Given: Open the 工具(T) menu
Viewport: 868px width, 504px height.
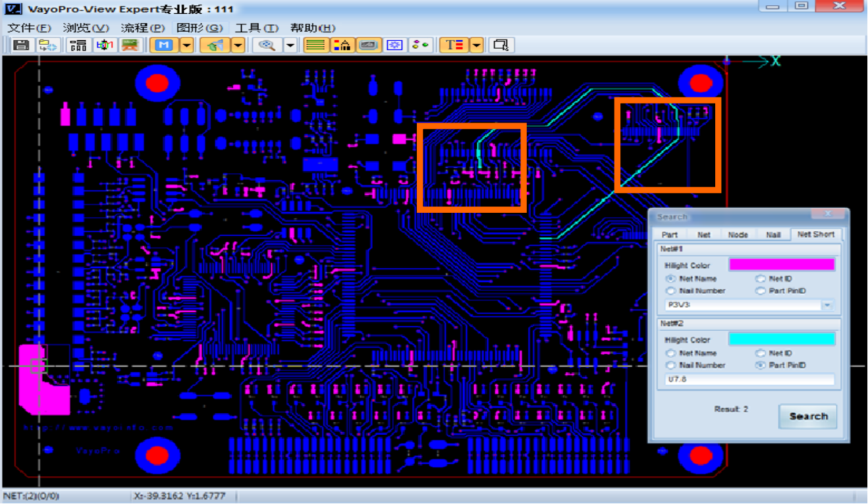Looking at the screenshot, I should pos(256,28).
